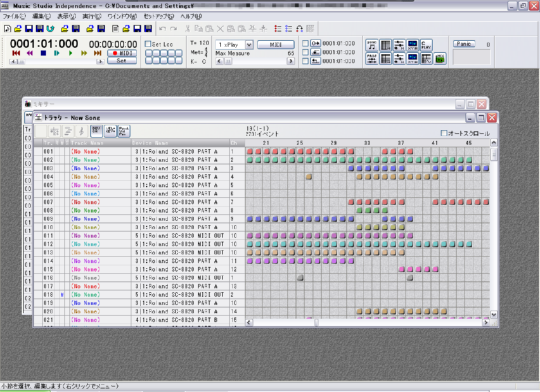Viewport: 540px width, 392px height.
Task: Check the second locator checkbox in the middle row
Action: 305,52
